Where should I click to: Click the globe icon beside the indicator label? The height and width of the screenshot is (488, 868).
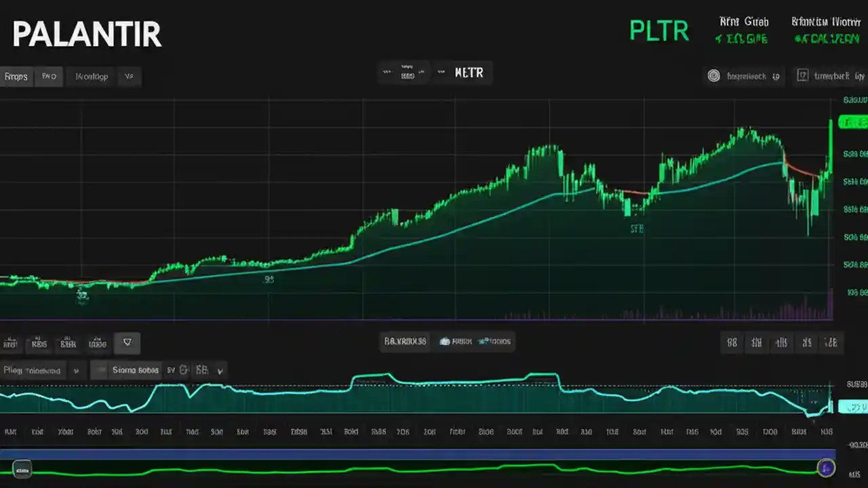pyautogui.click(x=446, y=342)
